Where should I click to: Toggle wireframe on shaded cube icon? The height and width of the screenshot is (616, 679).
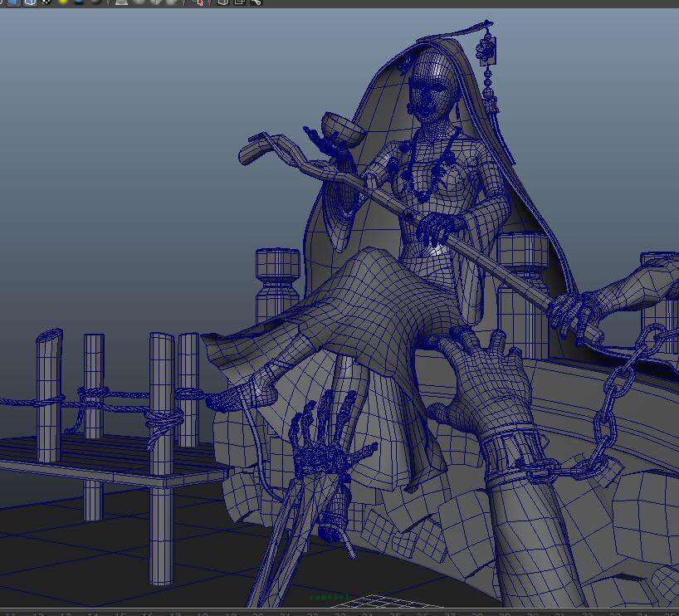click(x=30, y=2)
